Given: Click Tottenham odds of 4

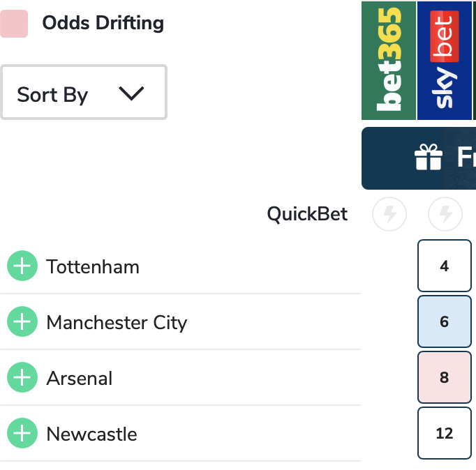Looking at the screenshot, I should pyautogui.click(x=445, y=266).
